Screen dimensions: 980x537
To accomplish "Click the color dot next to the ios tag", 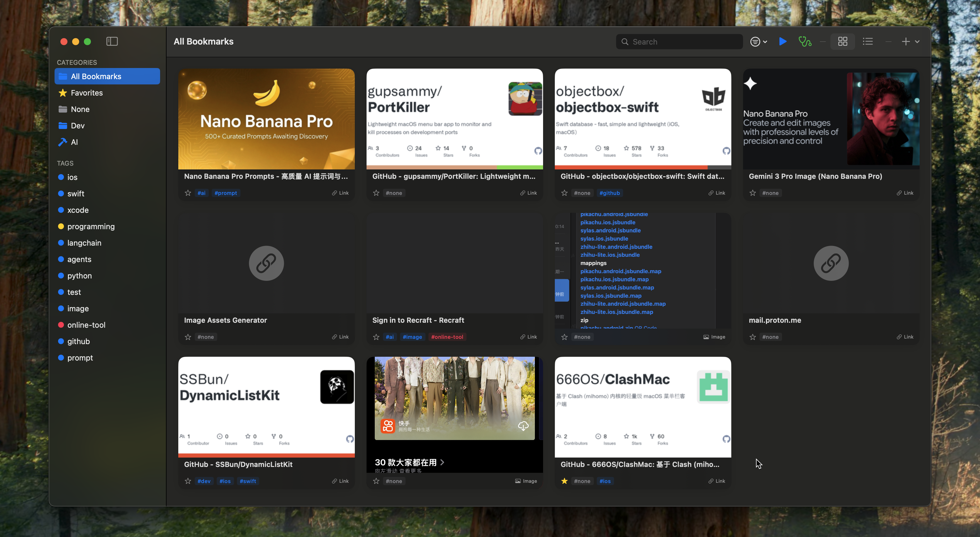I will (x=61, y=177).
